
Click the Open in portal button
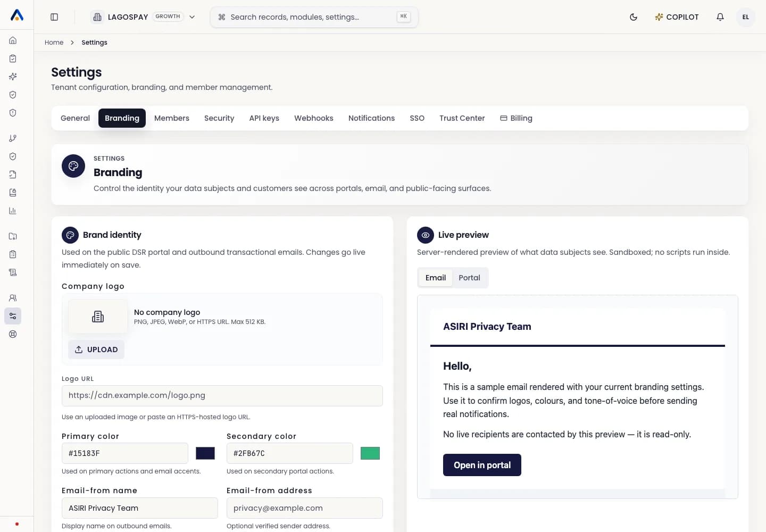[x=482, y=465]
